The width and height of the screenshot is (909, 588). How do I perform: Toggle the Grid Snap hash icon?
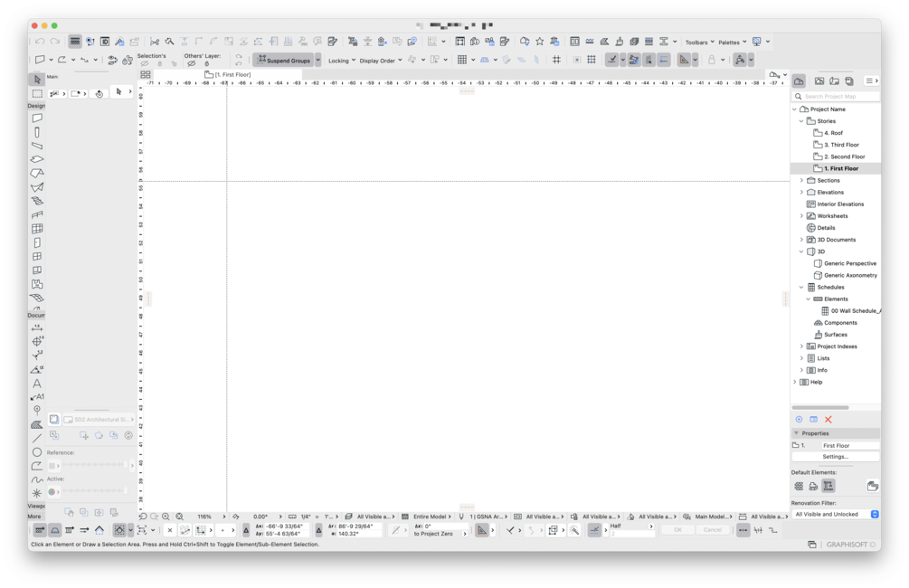pos(556,59)
